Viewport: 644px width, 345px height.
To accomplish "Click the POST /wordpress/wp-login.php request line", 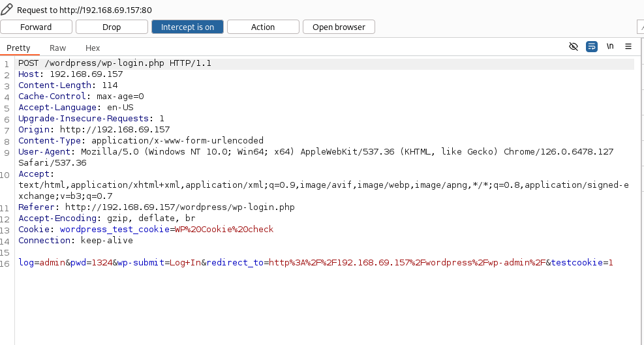I will (x=115, y=63).
